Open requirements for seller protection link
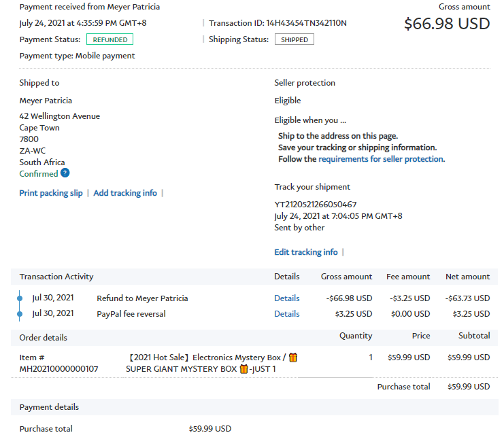The image size is (504, 435). click(x=381, y=159)
